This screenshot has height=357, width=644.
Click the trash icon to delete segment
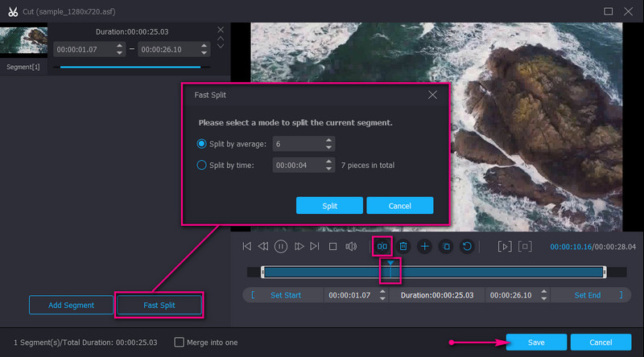pos(404,246)
